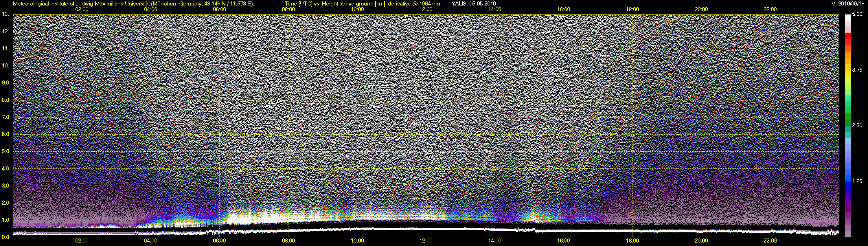
Task: Click the 3.0 height axis label
Action: coord(5,186)
